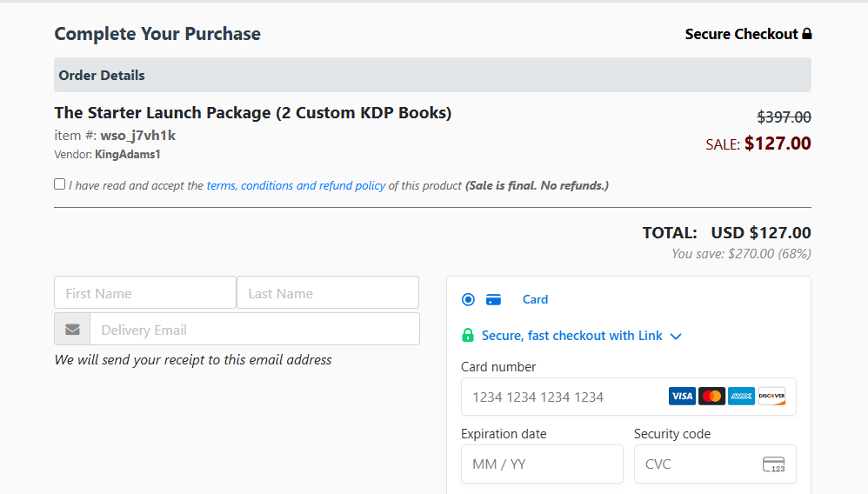Focus the Security code CVC field
868x494 pixels.
[x=715, y=464]
